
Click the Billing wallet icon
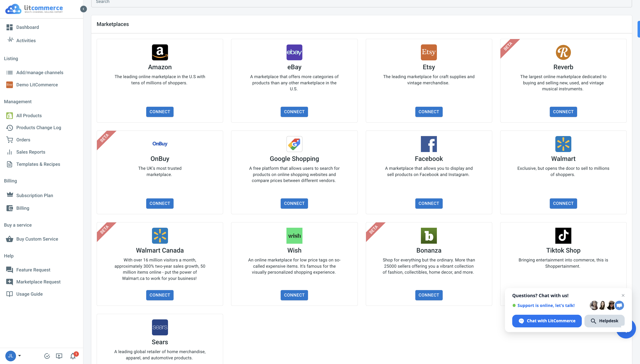tap(10, 208)
